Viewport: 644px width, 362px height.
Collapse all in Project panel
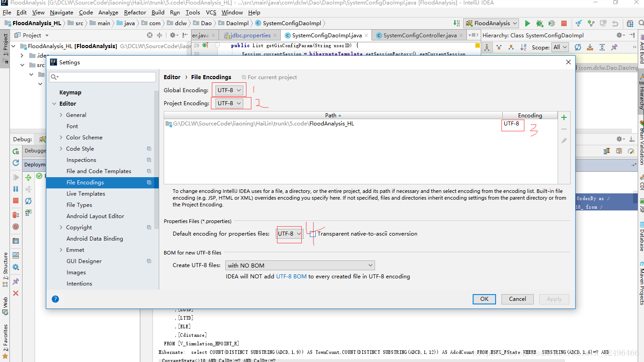[159, 35]
